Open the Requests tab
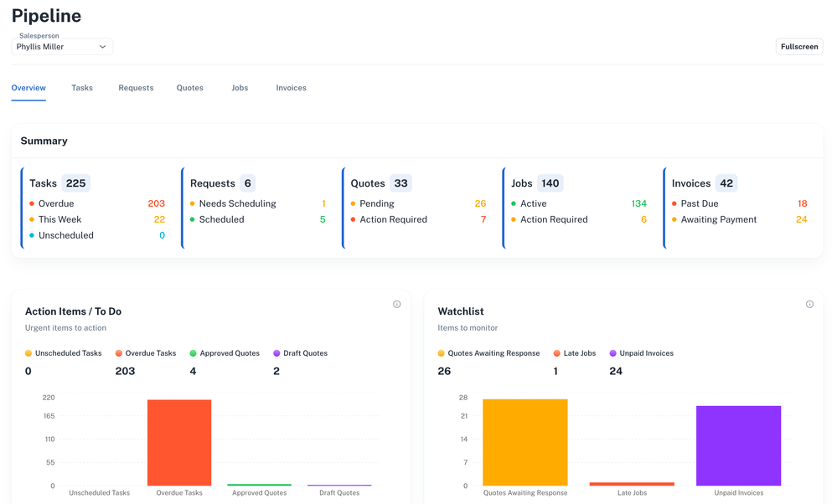The width and height of the screenshot is (837, 504). (136, 88)
